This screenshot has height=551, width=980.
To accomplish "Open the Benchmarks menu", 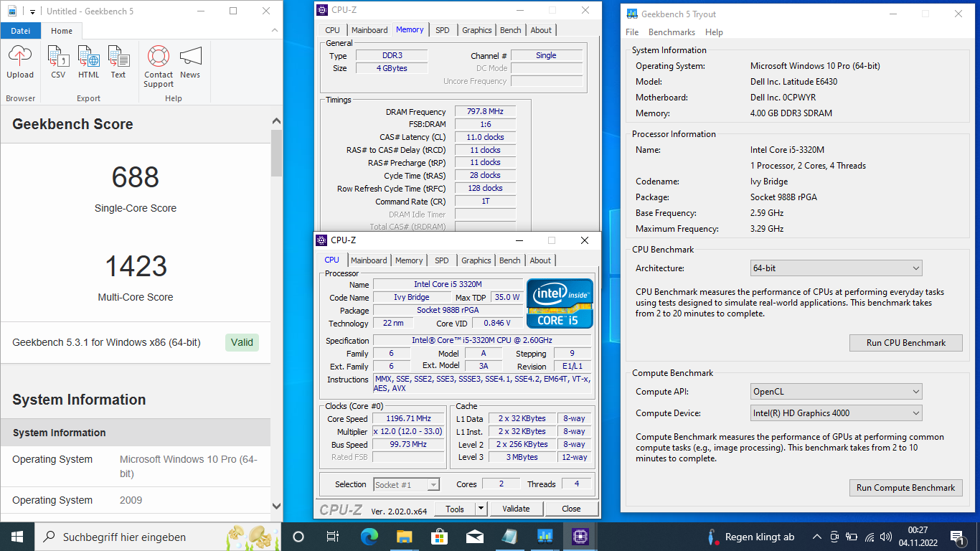I will pos(672,32).
